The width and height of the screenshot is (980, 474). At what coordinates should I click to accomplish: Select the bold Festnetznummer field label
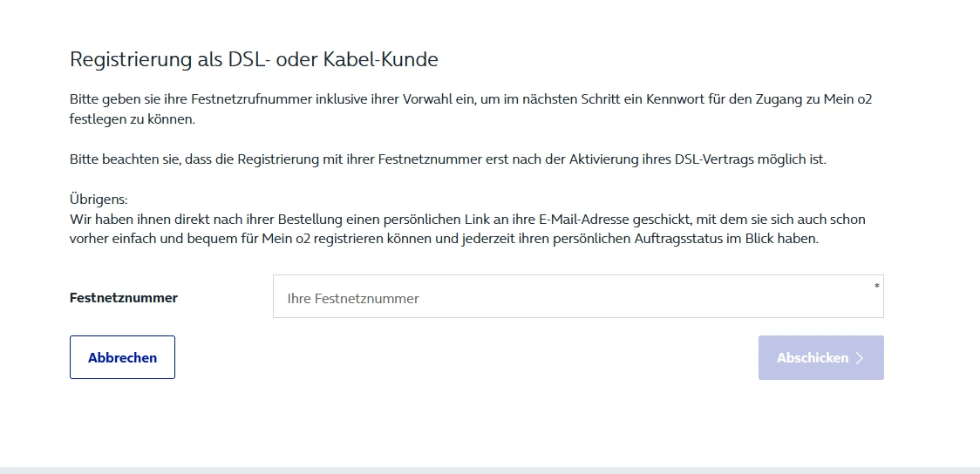pos(123,298)
